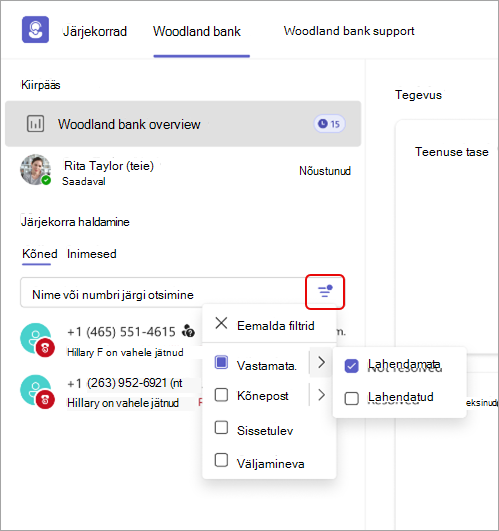Screen dimensions: 499x531
Task: Open the Woodland bank support tab
Action: point(349,31)
